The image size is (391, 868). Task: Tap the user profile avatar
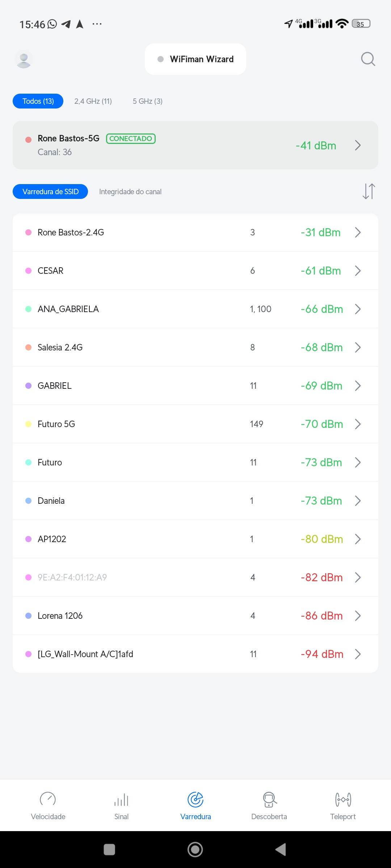click(x=24, y=59)
